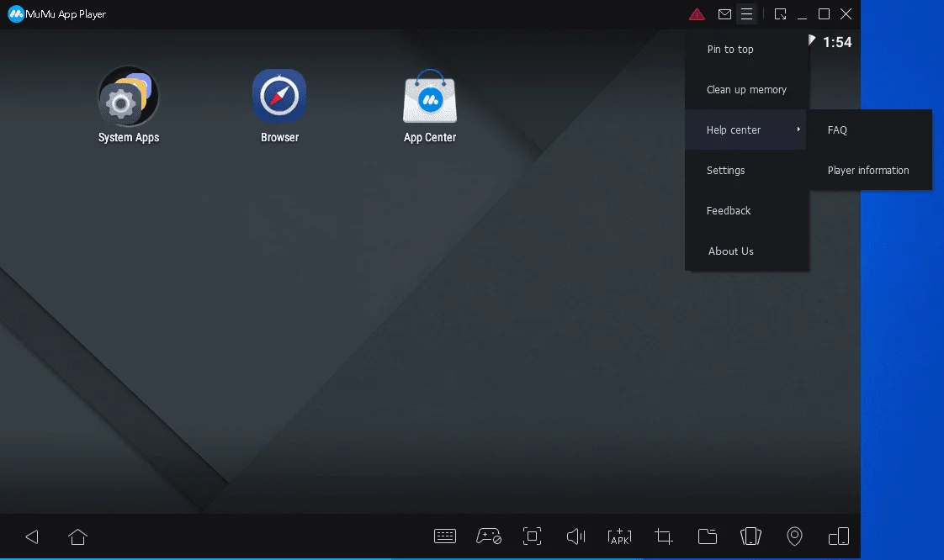The width and height of the screenshot is (944, 560).
Task: Click the gamepad controller icon
Action: click(x=489, y=536)
